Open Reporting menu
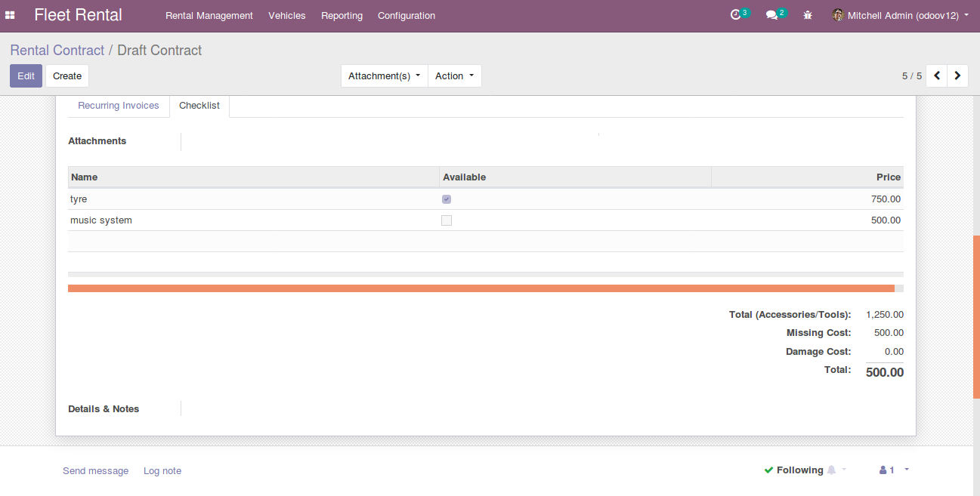 [x=342, y=15]
